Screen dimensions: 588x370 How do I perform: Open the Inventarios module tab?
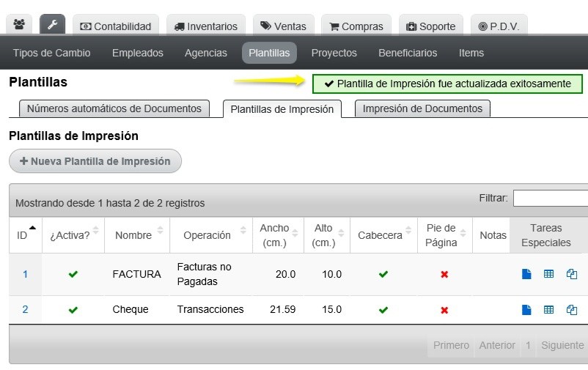coord(206,26)
